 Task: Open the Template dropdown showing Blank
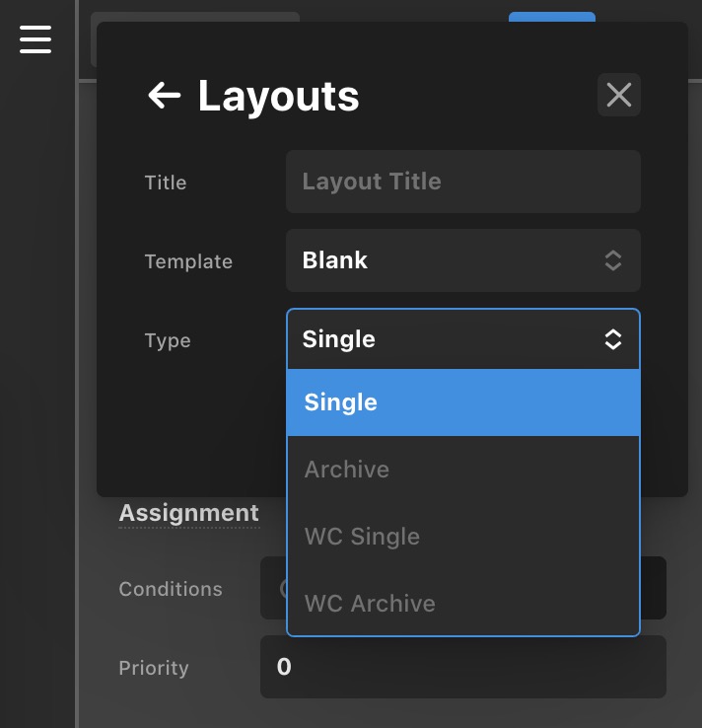463,260
